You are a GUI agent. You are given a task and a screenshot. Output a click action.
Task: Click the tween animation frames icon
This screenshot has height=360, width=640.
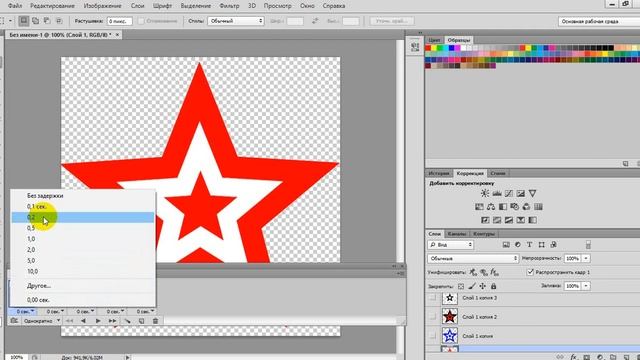coord(127,321)
